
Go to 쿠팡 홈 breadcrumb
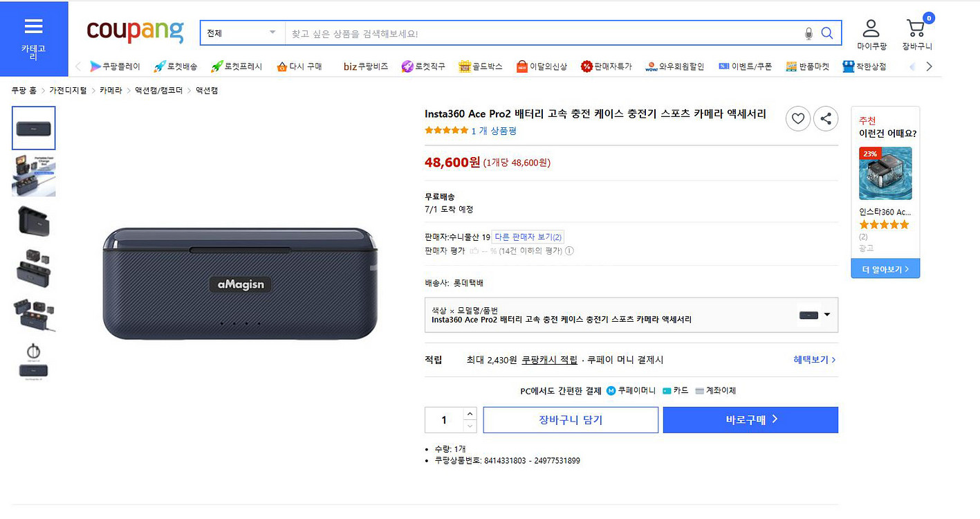24,91
